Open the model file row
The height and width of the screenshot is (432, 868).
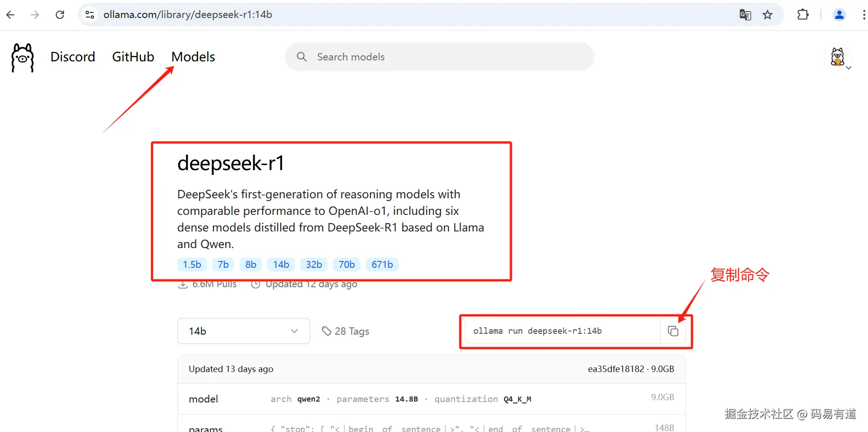[432, 399]
